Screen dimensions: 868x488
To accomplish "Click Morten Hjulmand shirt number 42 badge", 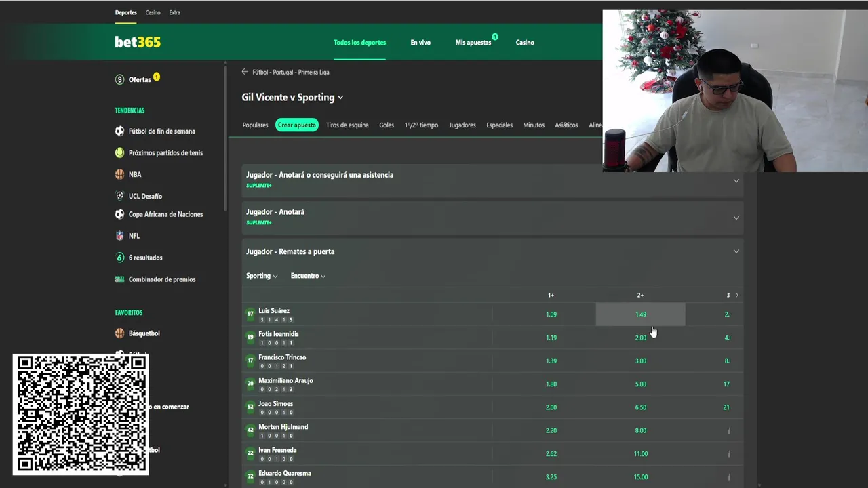I will tap(250, 430).
